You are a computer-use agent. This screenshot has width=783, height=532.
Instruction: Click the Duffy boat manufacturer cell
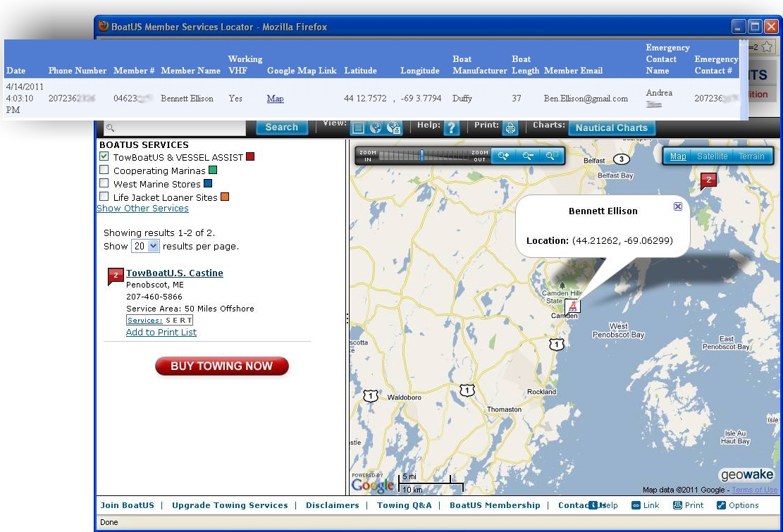(x=462, y=99)
